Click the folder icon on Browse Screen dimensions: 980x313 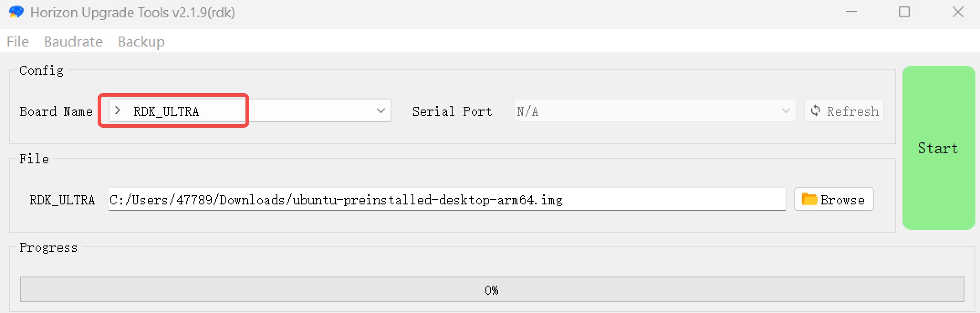tap(809, 199)
